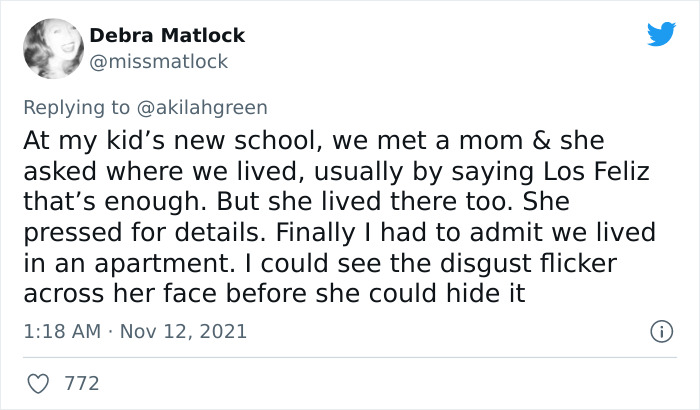
Task: Click the 772 likes count
Action: click(x=83, y=383)
